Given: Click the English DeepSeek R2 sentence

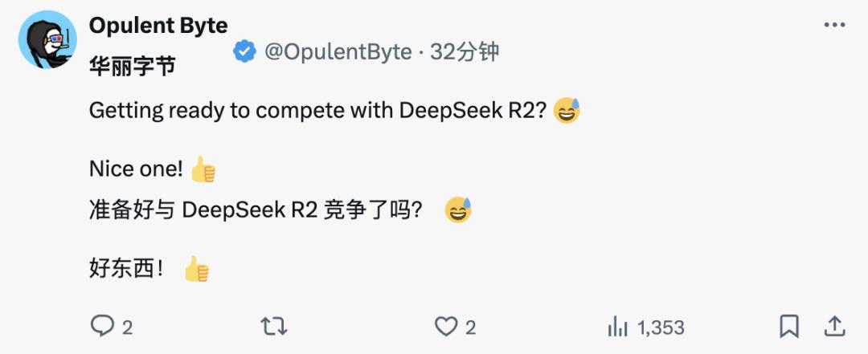Looking at the screenshot, I should (x=318, y=111).
